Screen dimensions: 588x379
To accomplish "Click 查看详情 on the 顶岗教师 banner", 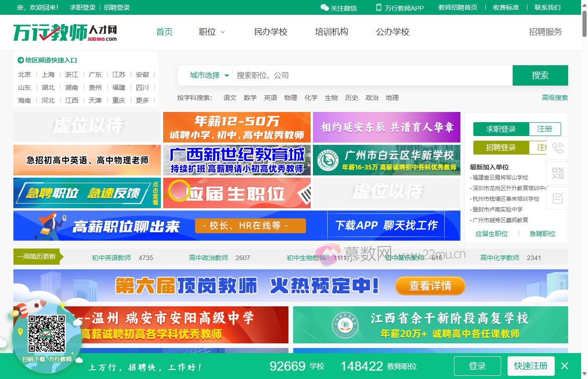I will 430,286.
